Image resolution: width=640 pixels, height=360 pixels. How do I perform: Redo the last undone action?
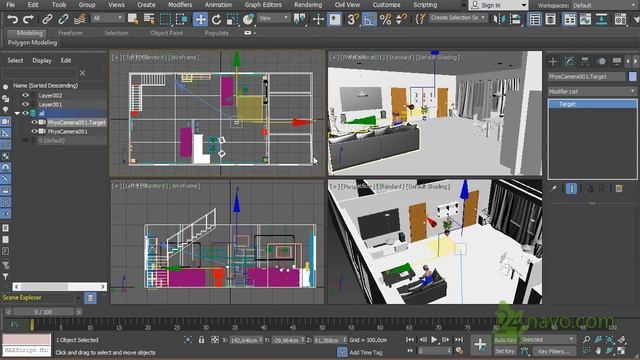[x=28, y=19]
